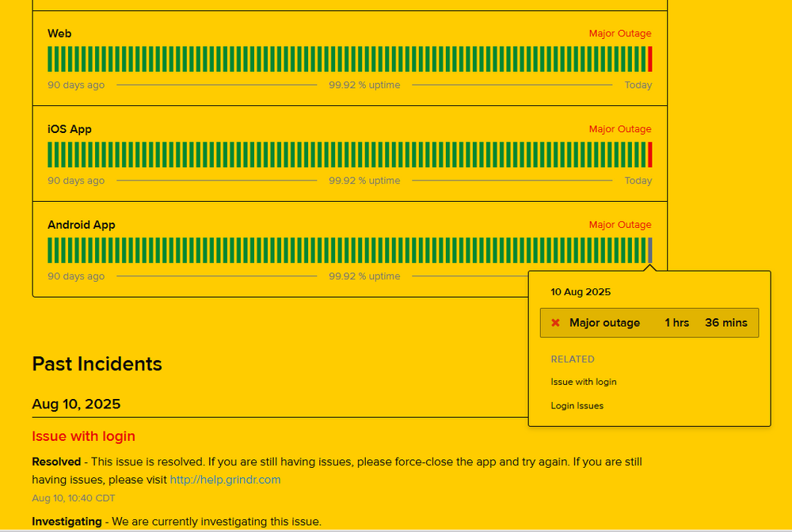Screen dimensions: 792x532
Task: Open the 'Login Issues' related link in tooltip
Action: point(577,406)
